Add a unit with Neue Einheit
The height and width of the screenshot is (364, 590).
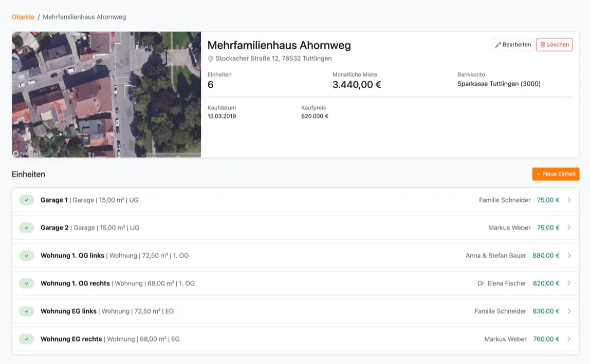point(556,174)
